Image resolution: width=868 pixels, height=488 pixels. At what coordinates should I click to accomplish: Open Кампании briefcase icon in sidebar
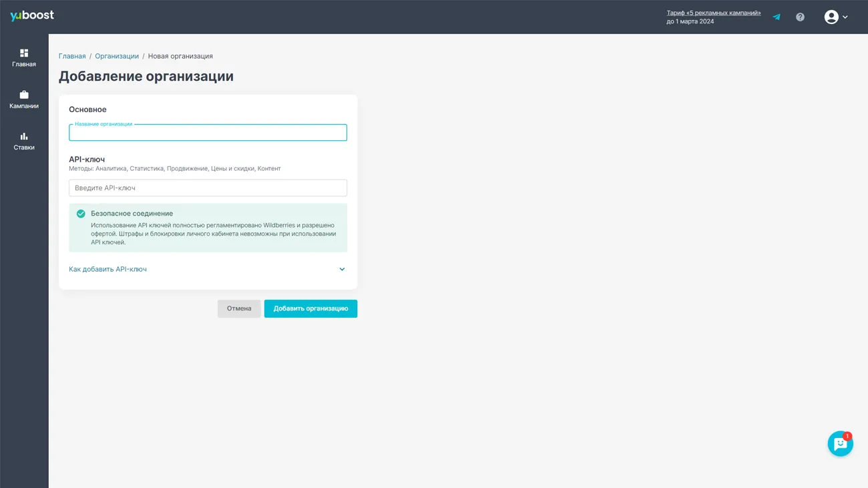24,95
